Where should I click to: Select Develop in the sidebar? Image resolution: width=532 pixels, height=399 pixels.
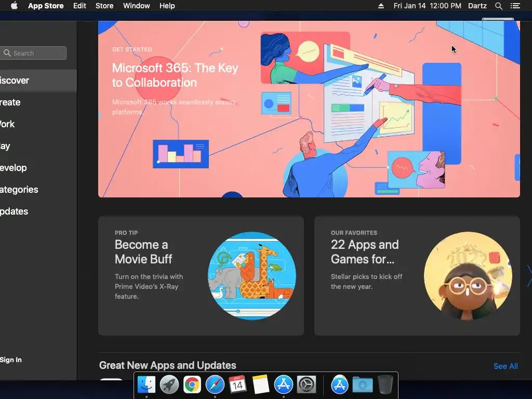pos(38,168)
